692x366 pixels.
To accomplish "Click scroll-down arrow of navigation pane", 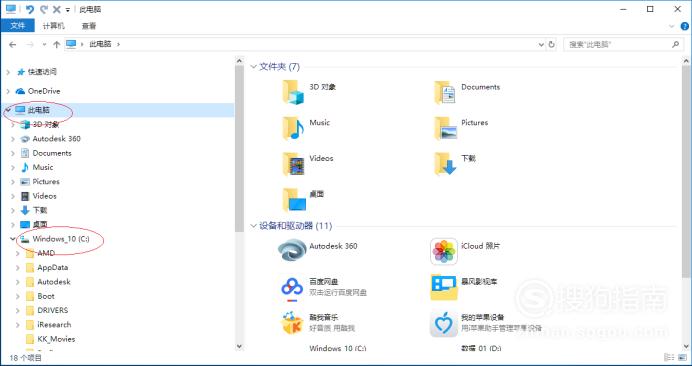I will 239,347.
